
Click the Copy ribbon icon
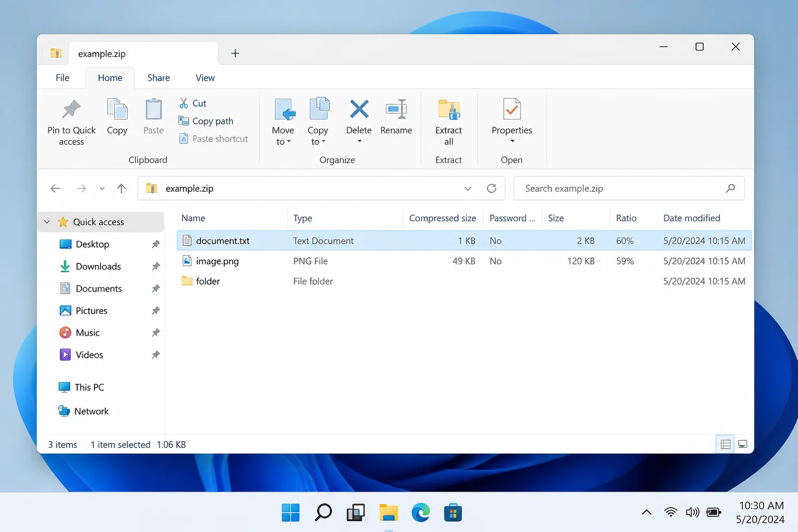117,109
